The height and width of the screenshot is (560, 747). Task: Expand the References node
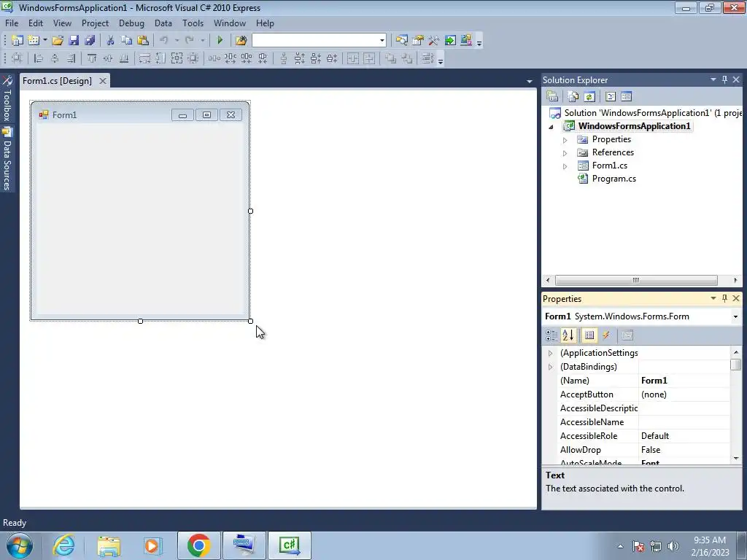(565, 153)
